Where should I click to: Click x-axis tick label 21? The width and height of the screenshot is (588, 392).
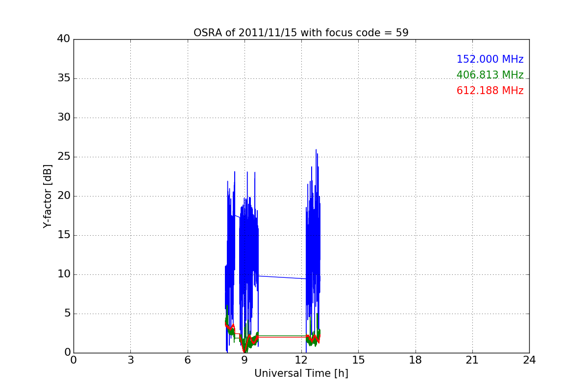click(472, 360)
